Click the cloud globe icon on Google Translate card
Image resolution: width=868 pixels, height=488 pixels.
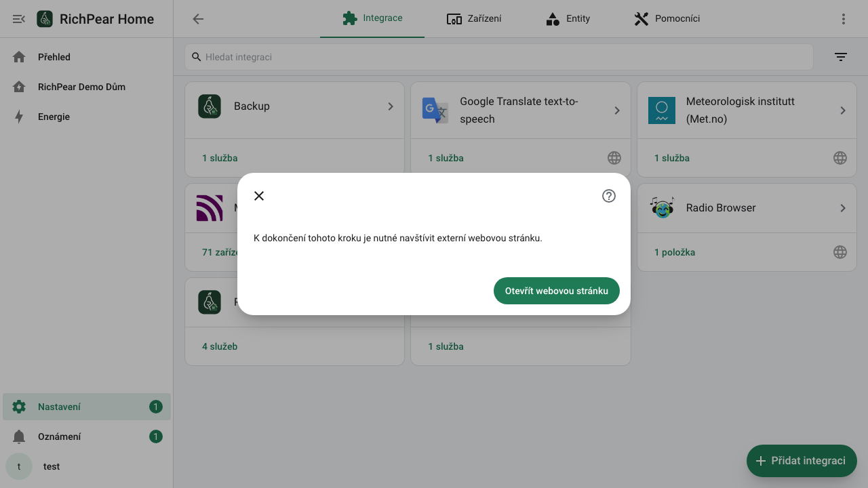click(x=614, y=158)
